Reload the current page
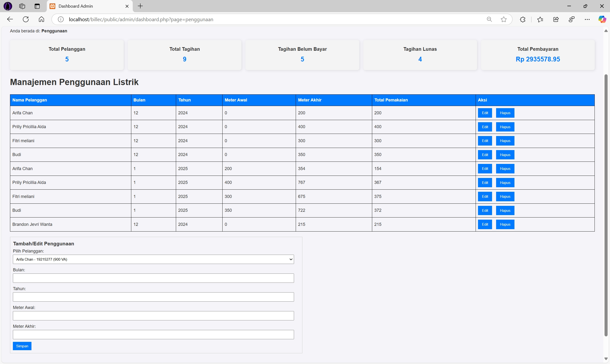Viewport: 610px width, 364px height. pyautogui.click(x=26, y=19)
